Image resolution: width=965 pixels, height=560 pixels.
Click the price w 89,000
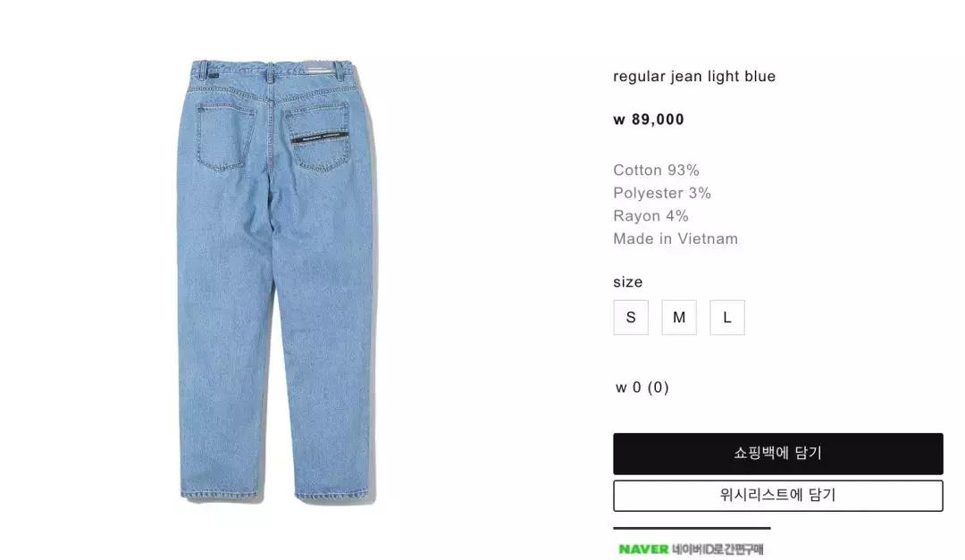pyautogui.click(x=649, y=120)
